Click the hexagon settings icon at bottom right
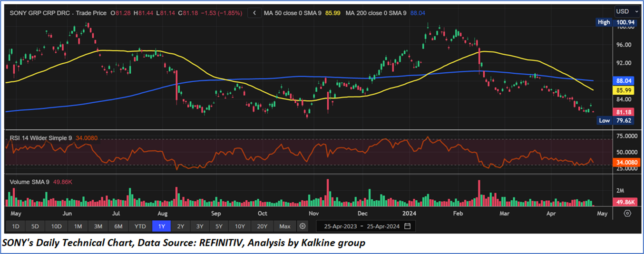644x254 pixels. tap(627, 214)
